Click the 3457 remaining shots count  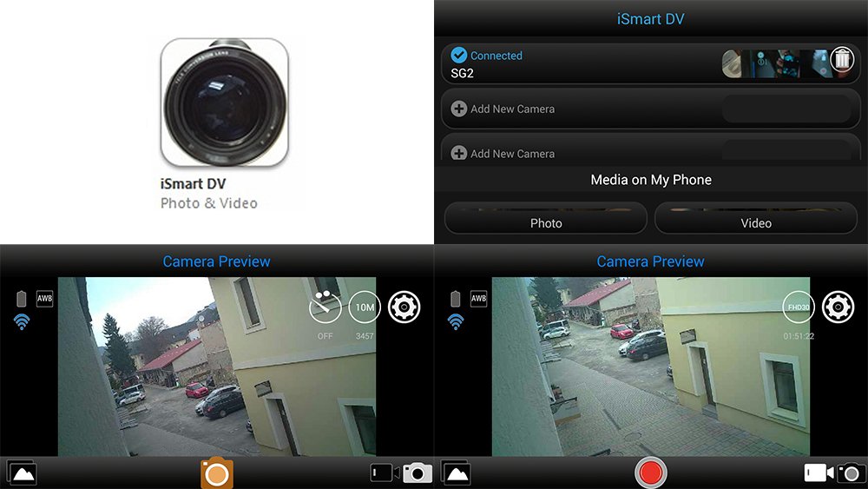pyautogui.click(x=365, y=336)
